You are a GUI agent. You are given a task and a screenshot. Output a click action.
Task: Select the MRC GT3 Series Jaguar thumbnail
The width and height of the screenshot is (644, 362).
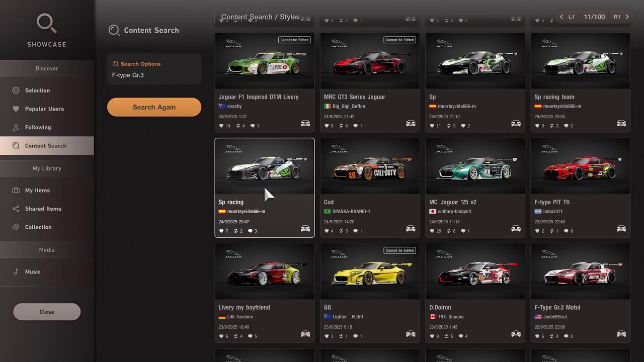[x=370, y=61]
